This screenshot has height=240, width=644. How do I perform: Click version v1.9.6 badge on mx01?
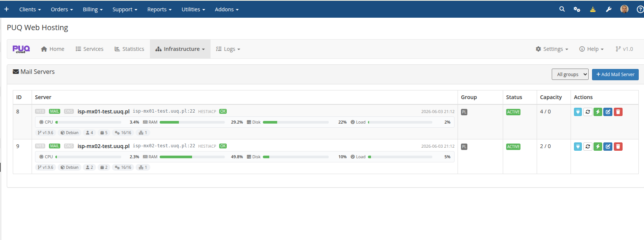[x=46, y=133]
